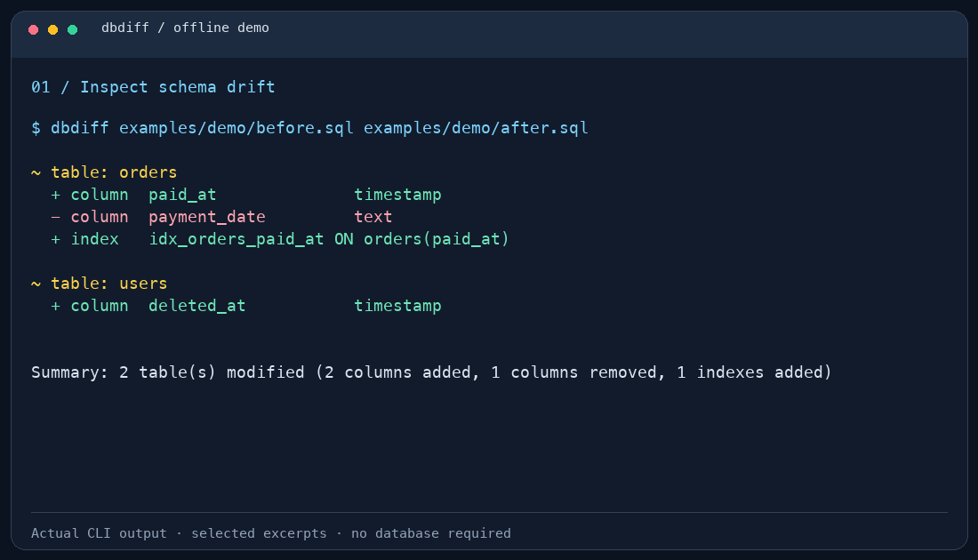Click 'timestamp' type on paid_at row
This screenshot has width=978, height=560.
398,195
